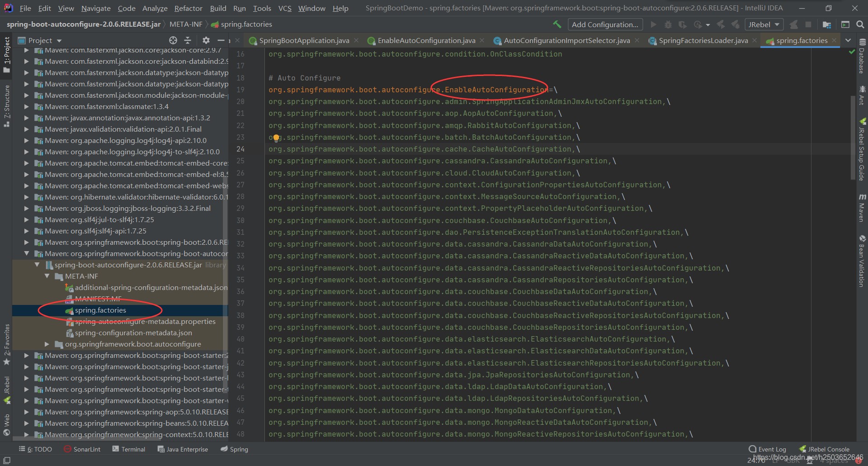
Task: Click Add Configuration... button
Action: 605,24
